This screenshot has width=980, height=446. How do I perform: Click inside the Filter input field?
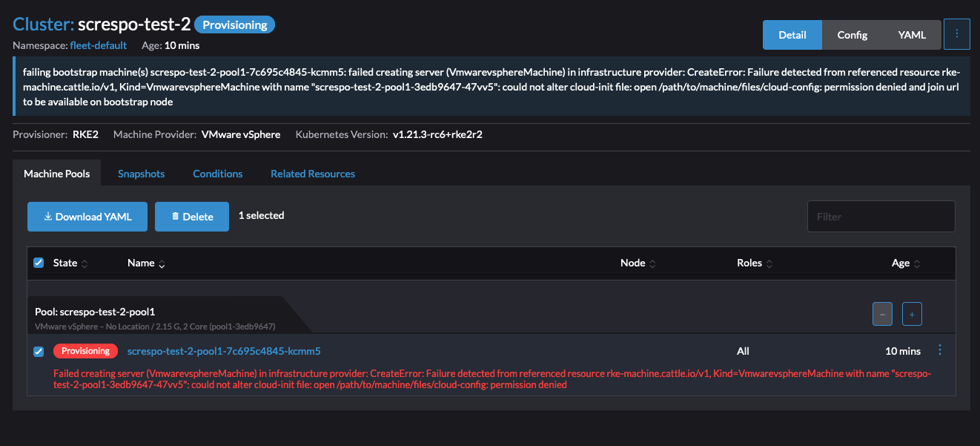[881, 216]
